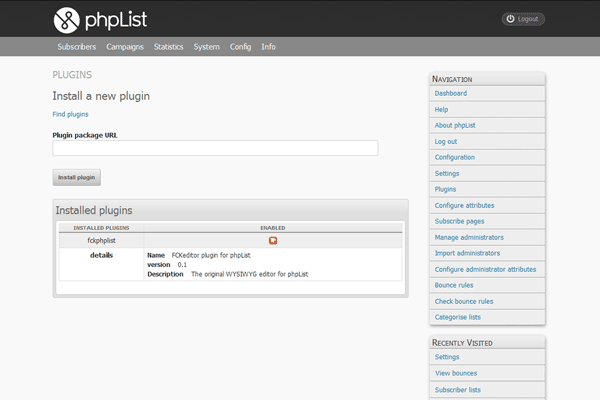Go to Dashboard in Navigation panel

[451, 93]
